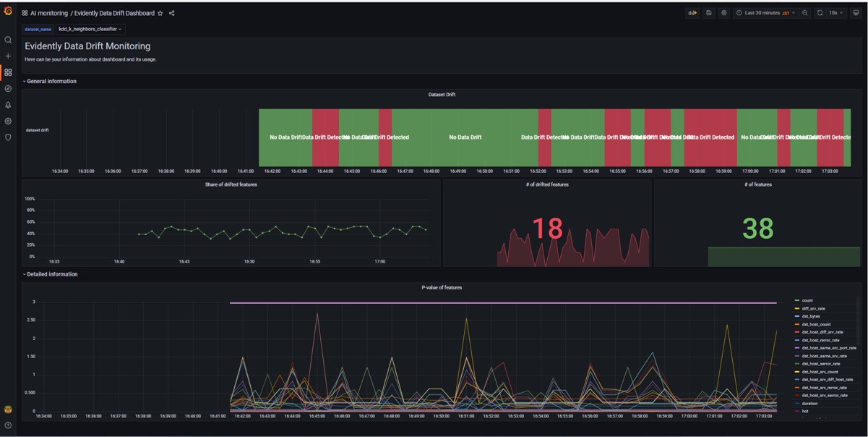The image size is (868, 437).
Task: Save the dashboard with the disk icon
Action: (709, 13)
